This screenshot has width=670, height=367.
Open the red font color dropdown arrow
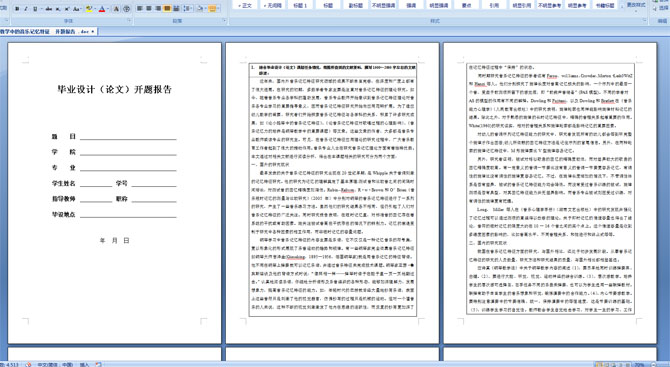click(108, 9)
